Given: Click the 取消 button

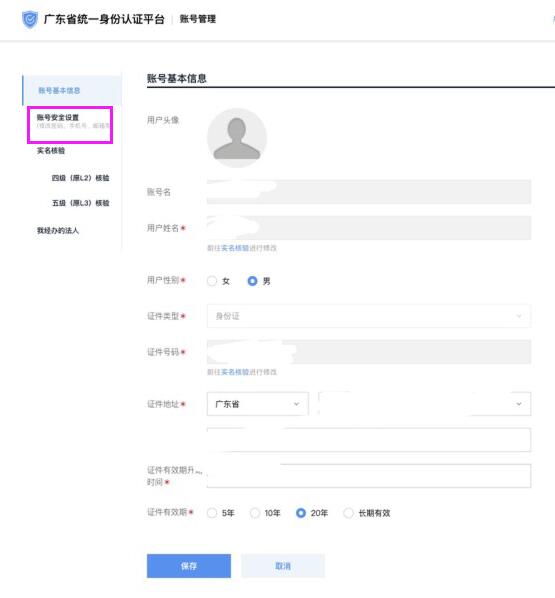Looking at the screenshot, I should click(283, 566).
